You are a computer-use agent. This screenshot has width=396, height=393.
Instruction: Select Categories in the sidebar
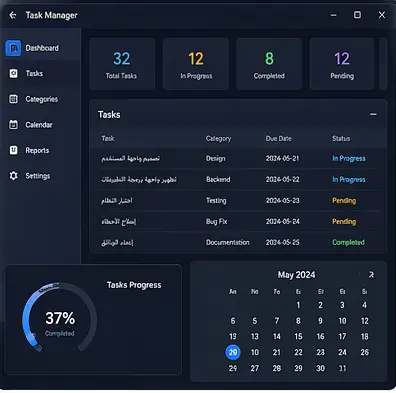(42, 99)
